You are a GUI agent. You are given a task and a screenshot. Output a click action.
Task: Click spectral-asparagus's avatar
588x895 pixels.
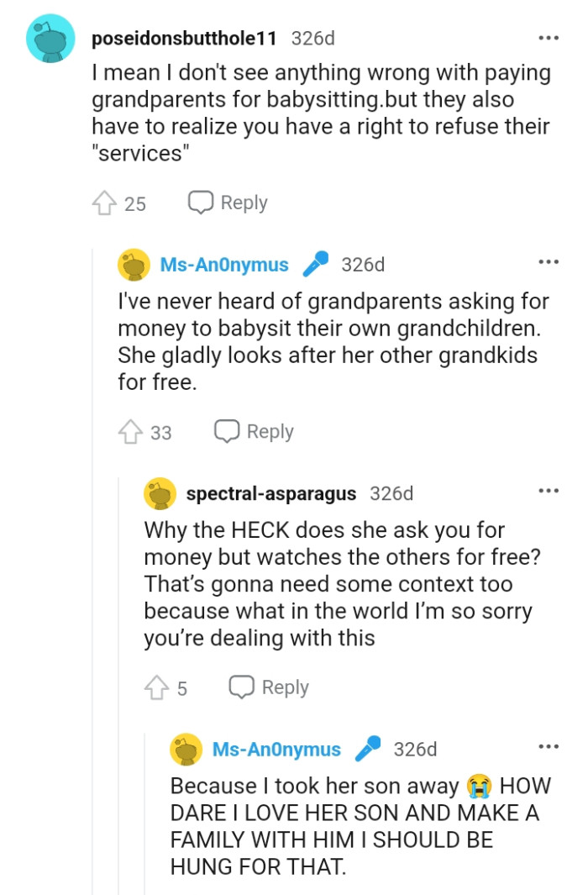click(159, 493)
